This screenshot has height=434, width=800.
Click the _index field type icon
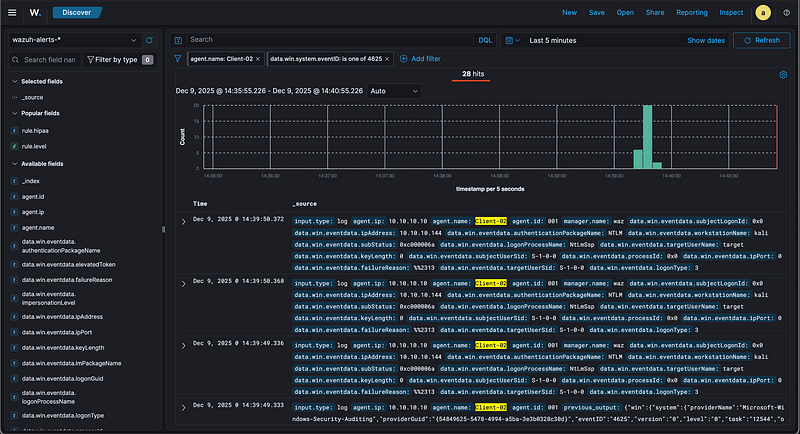[x=14, y=181]
